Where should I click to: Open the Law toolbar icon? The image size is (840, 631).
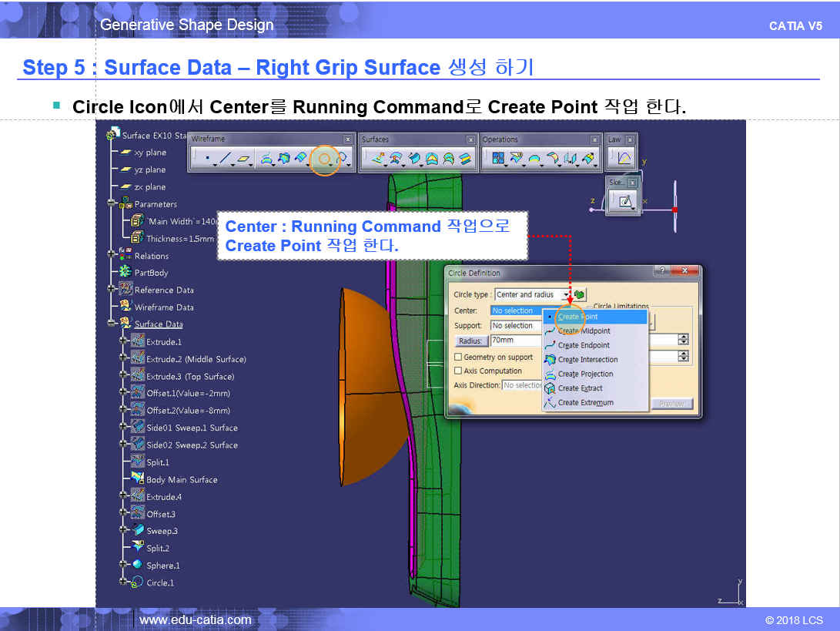pos(620,159)
